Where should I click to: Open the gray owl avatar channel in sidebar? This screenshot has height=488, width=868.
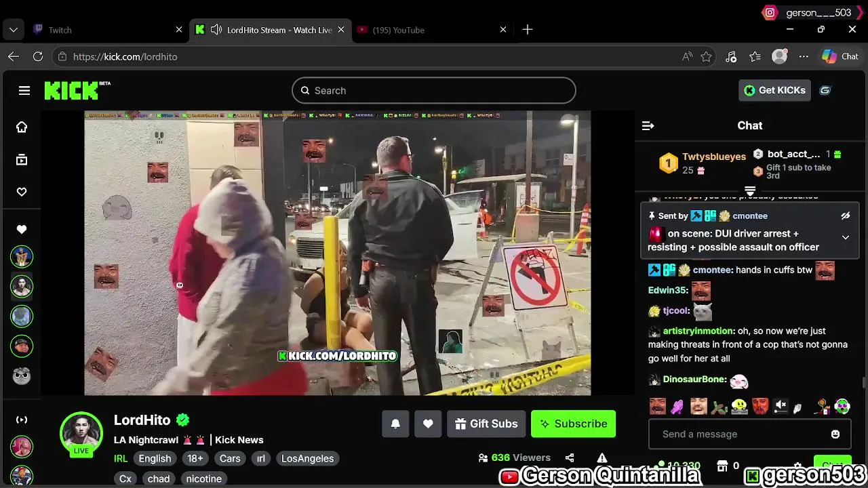pos(22,375)
